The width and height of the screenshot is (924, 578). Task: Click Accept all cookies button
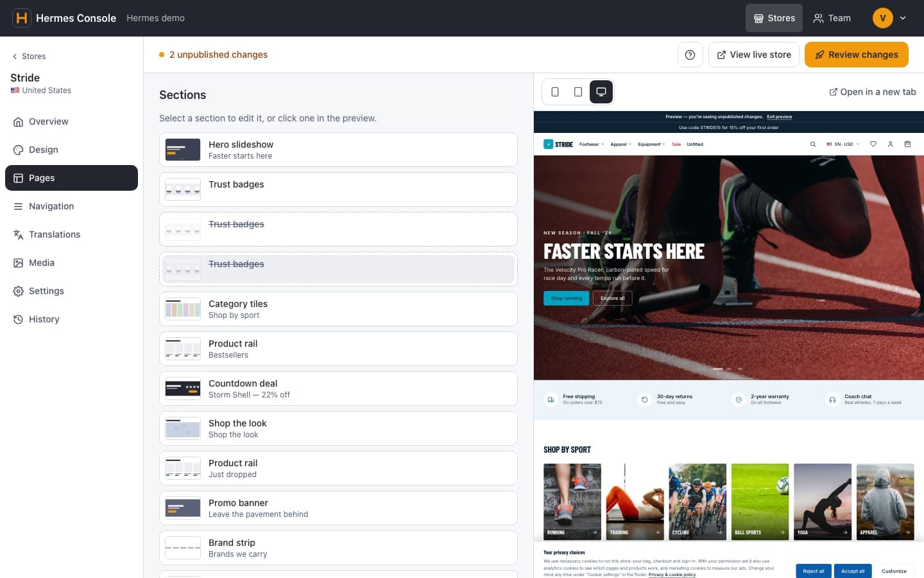pos(853,571)
